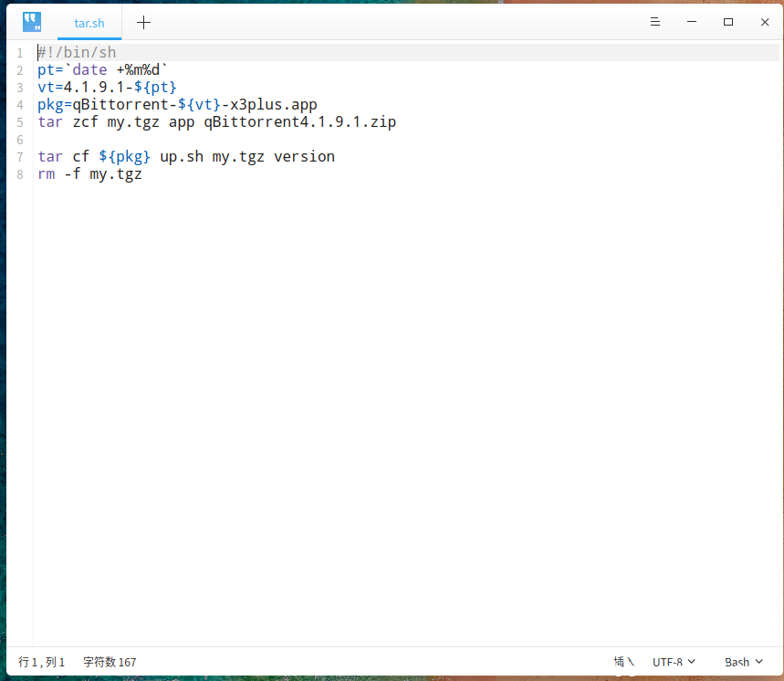Click line number 8 in the gutter

(20, 174)
